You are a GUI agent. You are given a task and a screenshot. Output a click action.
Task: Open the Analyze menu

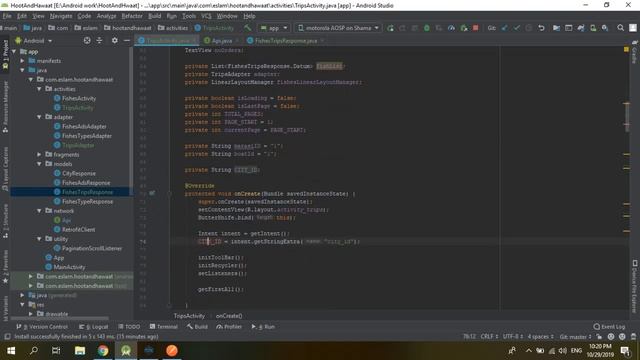pos(106,16)
